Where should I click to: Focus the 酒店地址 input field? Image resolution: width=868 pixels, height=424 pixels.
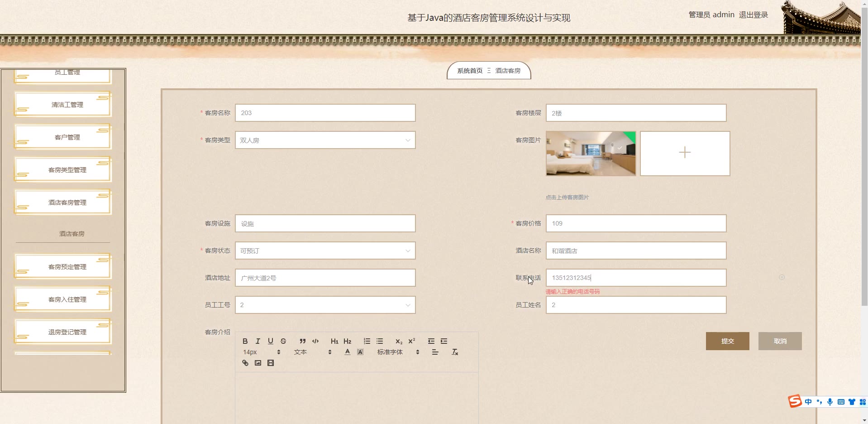coord(325,278)
